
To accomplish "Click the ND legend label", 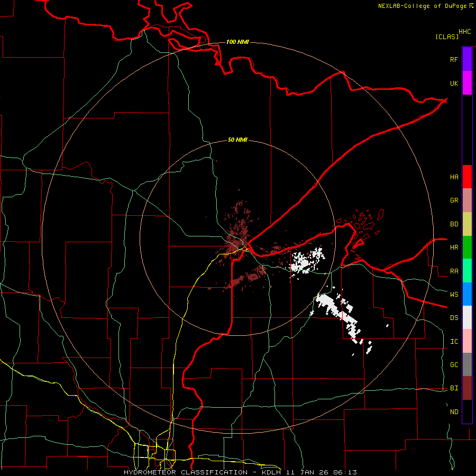I will (x=454, y=412).
